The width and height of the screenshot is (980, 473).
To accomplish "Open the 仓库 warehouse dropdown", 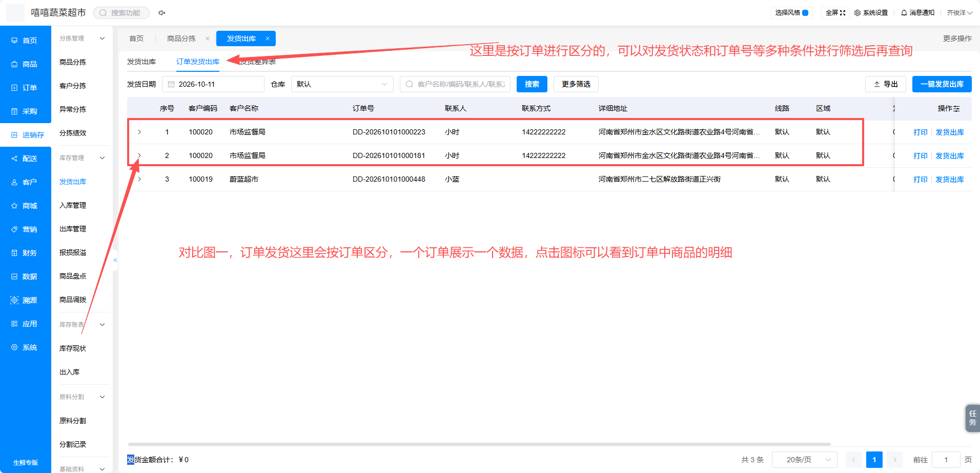I will 342,84.
